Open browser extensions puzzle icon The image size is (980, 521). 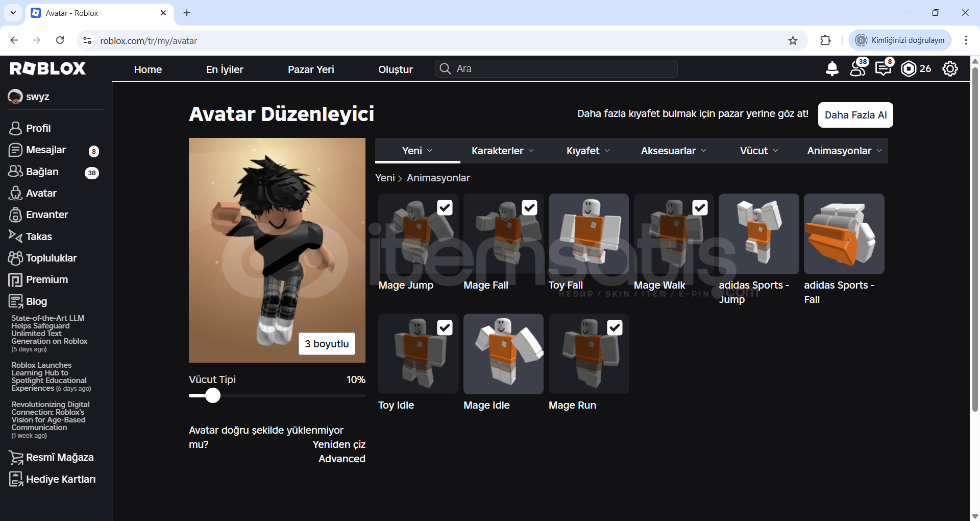click(x=825, y=40)
